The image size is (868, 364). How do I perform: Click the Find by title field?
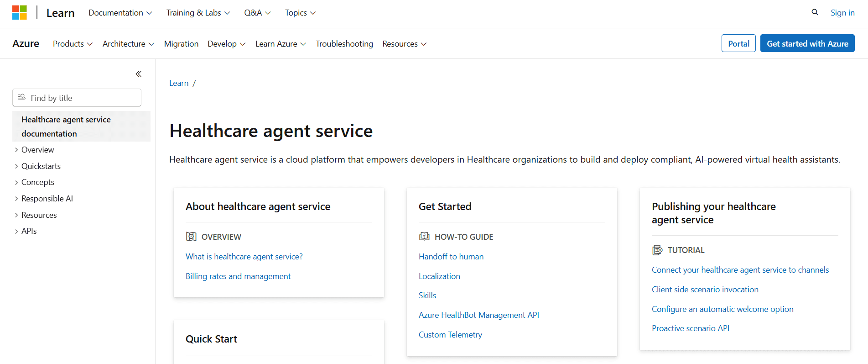pyautogui.click(x=82, y=98)
